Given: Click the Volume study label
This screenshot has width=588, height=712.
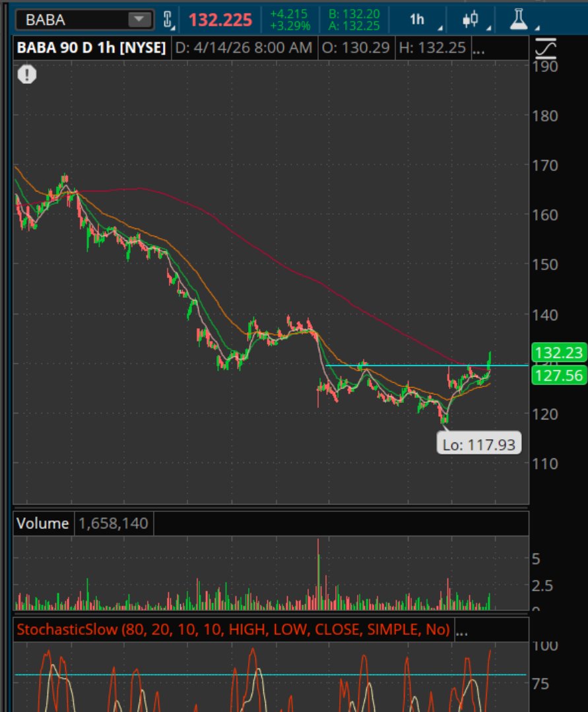Looking at the screenshot, I should [43, 524].
